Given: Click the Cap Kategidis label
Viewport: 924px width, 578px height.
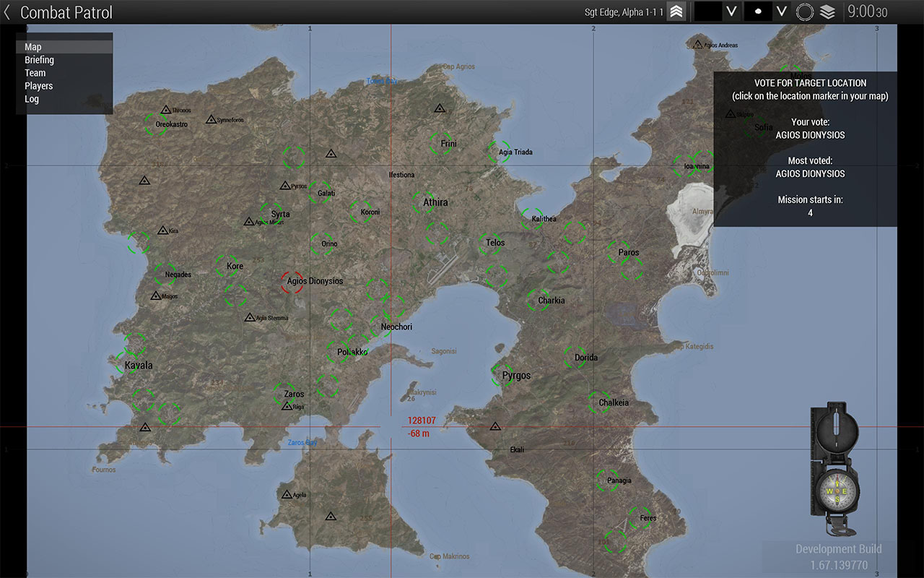Looking at the screenshot, I should (x=693, y=347).
